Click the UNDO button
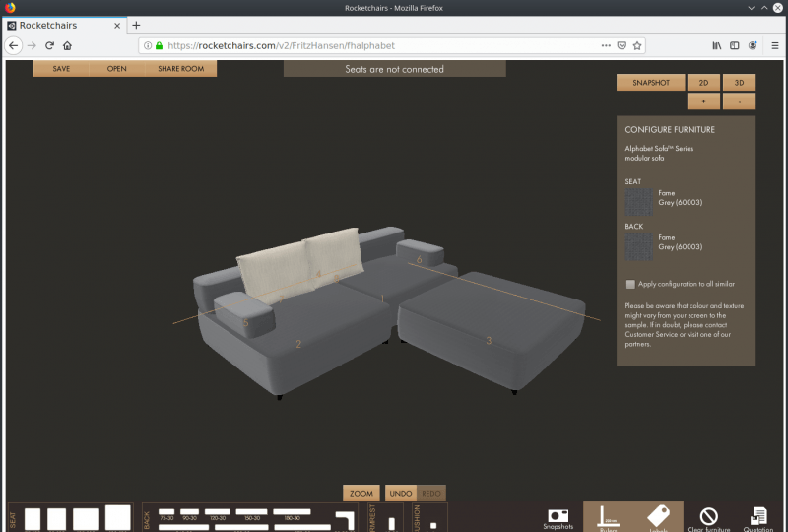788x532 pixels. tap(401, 494)
